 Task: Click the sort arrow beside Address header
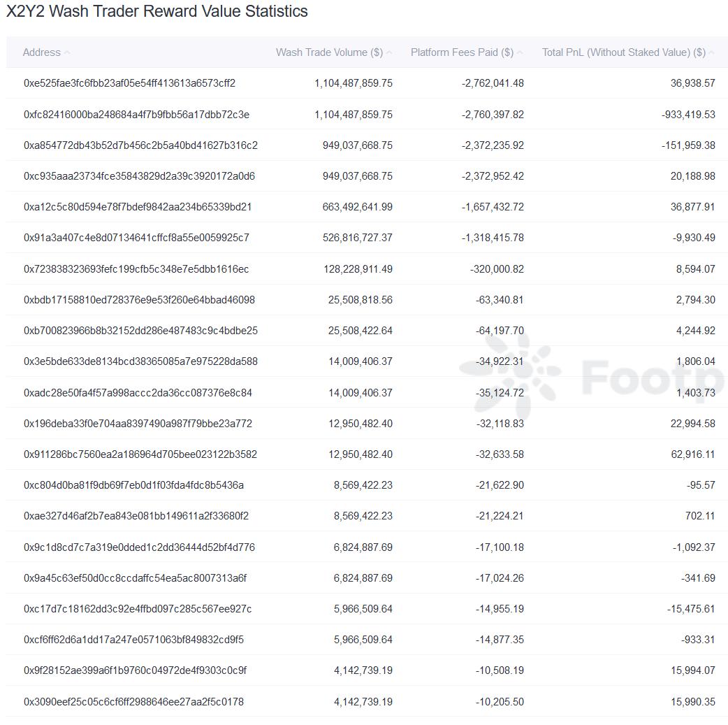pos(67,53)
